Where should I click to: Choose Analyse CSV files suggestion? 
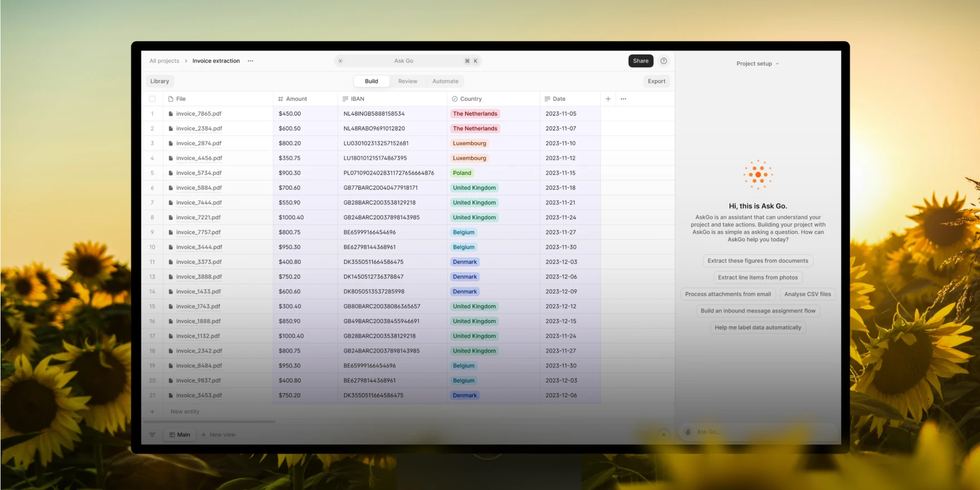tap(807, 294)
